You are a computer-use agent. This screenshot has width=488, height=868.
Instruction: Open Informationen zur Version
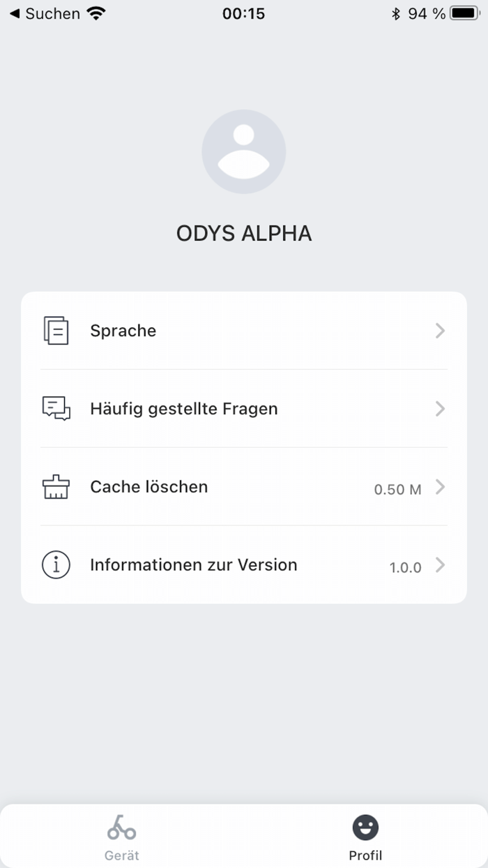click(193, 565)
